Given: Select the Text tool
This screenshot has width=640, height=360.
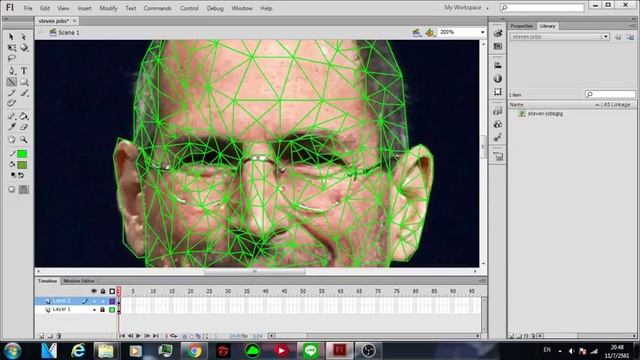Looking at the screenshot, I should (x=24, y=71).
